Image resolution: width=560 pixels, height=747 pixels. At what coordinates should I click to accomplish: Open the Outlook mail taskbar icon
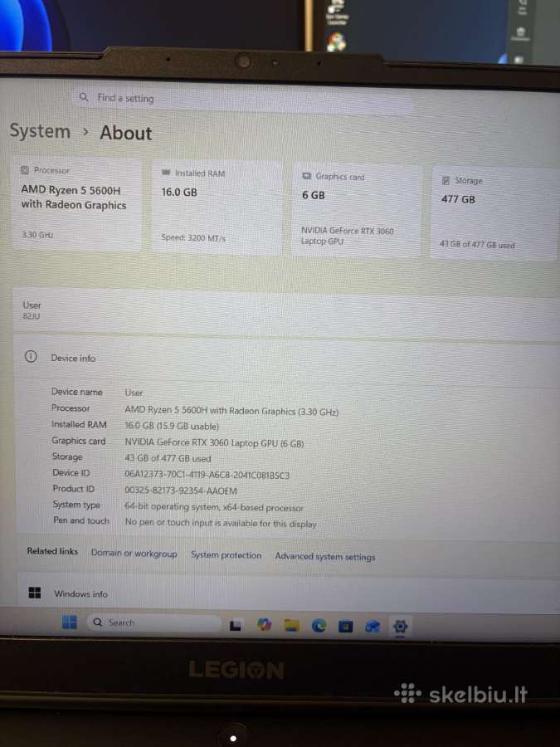(373, 627)
